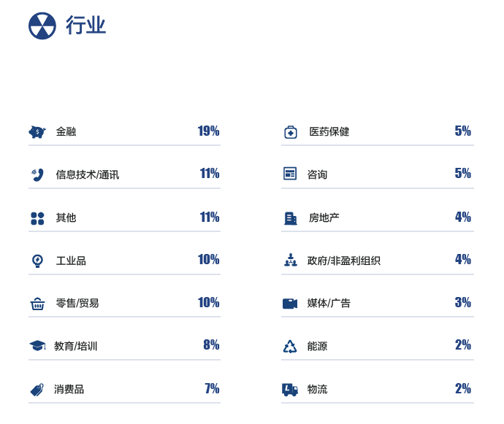Click the phone icon next to 信息技术/通讯
This screenshot has height=424, width=504.
tap(37, 174)
